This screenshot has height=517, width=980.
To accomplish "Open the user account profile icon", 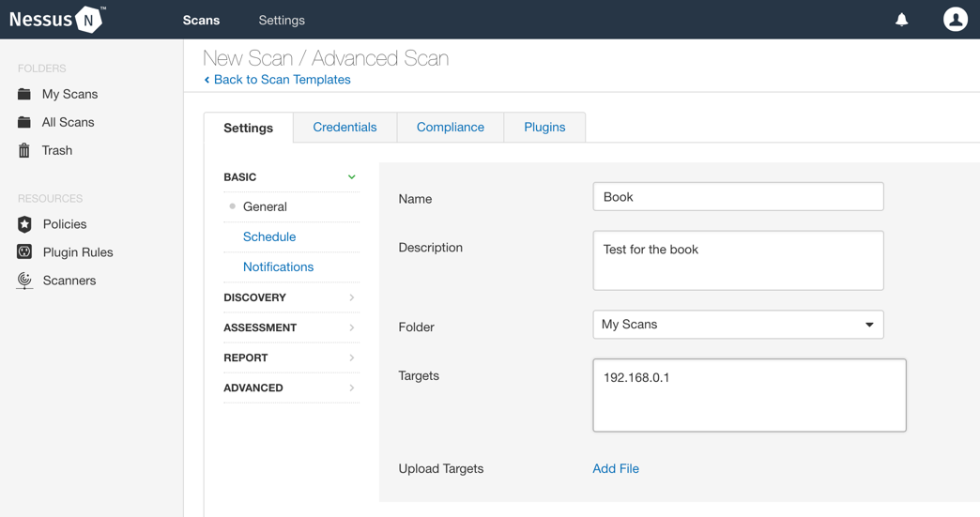I will 955,20.
